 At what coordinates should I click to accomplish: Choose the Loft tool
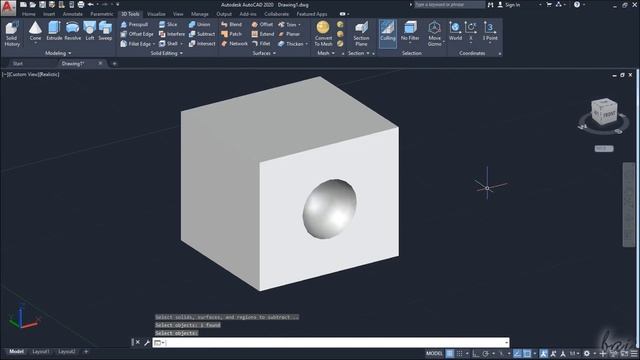pos(90,31)
